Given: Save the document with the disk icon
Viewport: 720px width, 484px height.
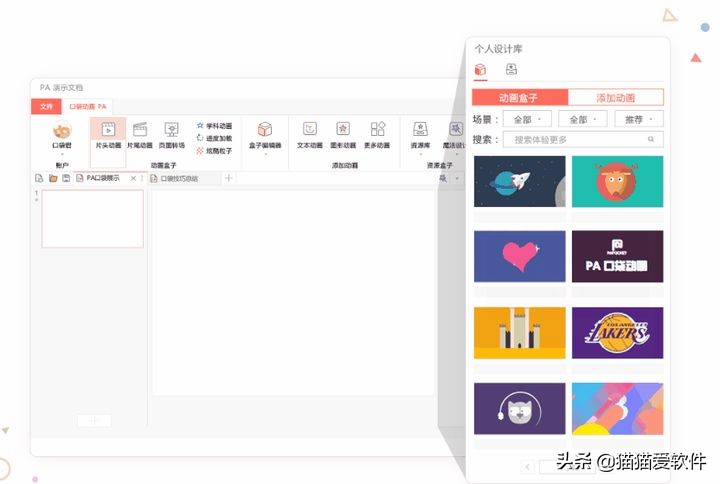Looking at the screenshot, I should coord(67,178).
